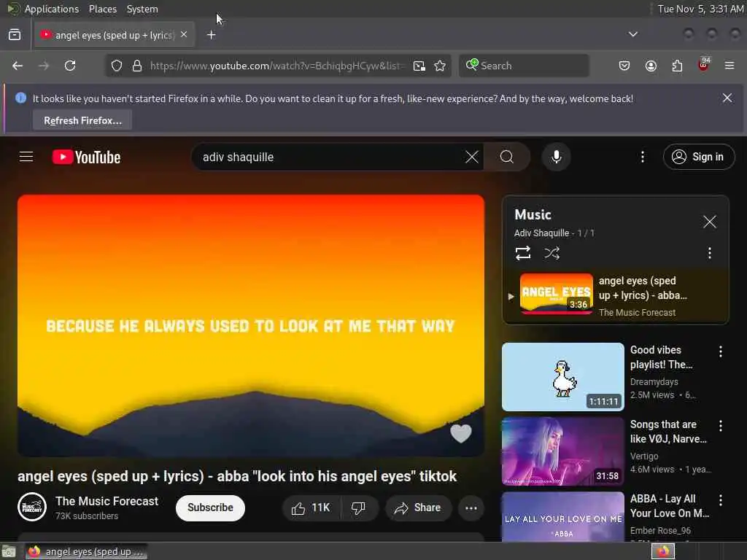
Task: Click 'Dreamydays' channel name
Action: click(654, 381)
